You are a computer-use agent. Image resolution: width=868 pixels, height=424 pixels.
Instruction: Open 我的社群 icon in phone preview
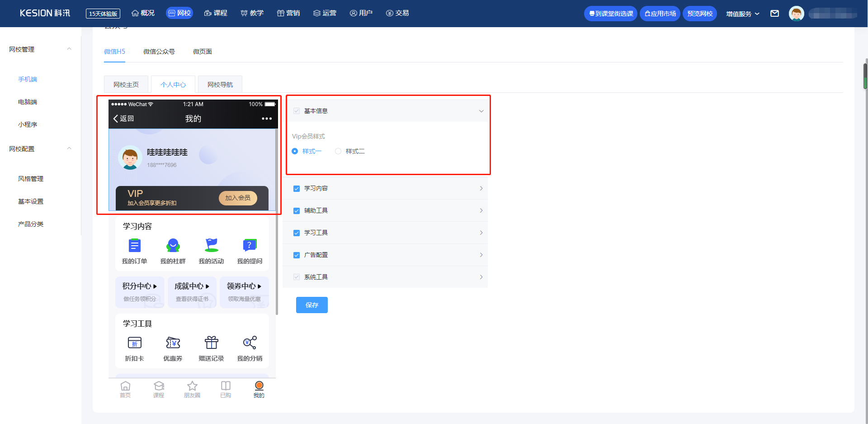tap(173, 246)
